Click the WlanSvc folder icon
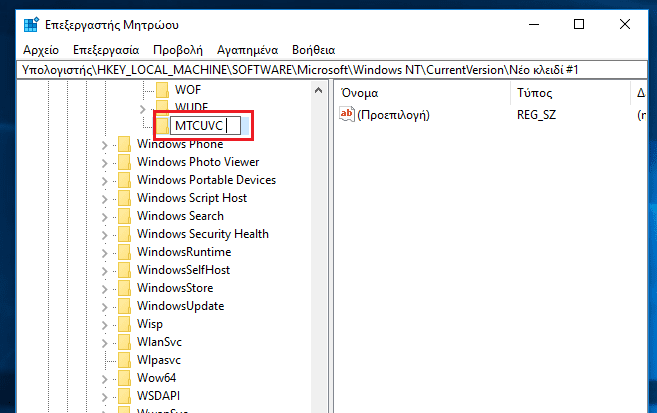Screen dimensions: 657x413 (x=124, y=342)
